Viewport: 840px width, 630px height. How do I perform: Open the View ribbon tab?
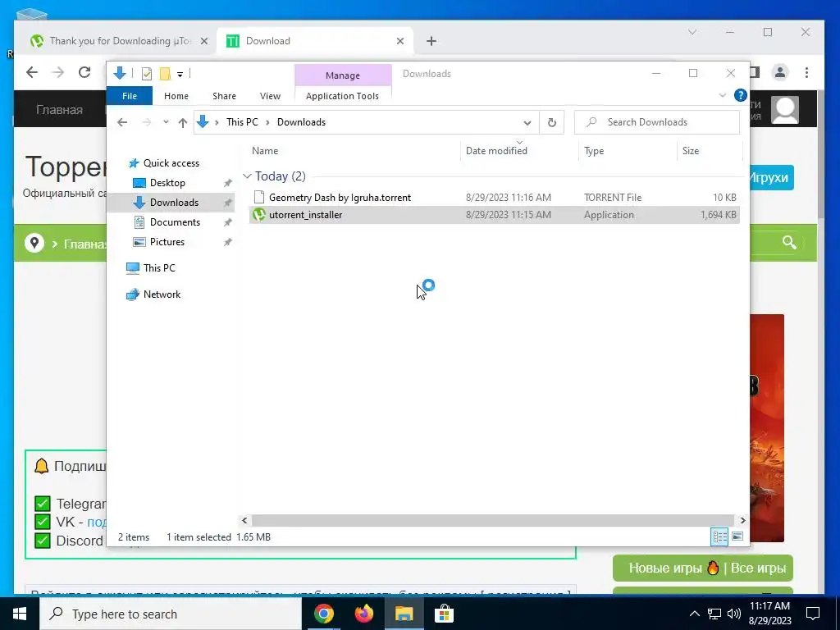pyautogui.click(x=270, y=96)
